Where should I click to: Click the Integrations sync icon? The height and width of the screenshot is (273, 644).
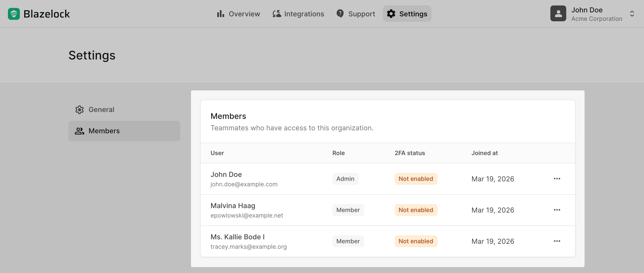tap(276, 14)
